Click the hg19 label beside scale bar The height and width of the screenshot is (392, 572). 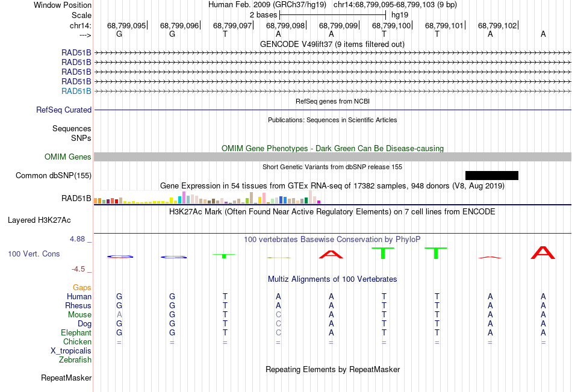[x=400, y=15]
